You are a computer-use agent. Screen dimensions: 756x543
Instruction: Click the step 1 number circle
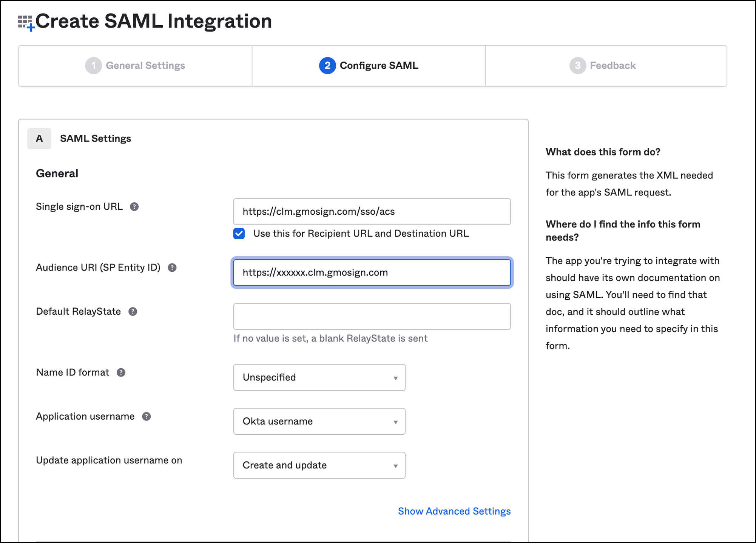tap(93, 66)
